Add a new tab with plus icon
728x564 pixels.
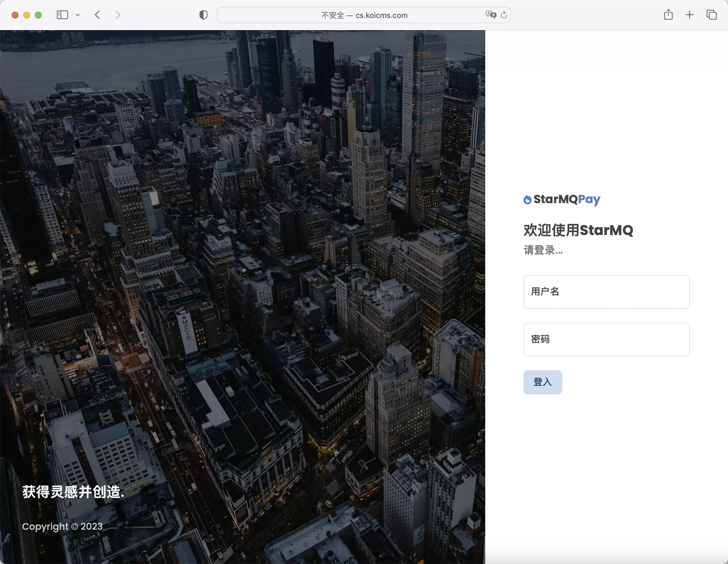tap(689, 15)
